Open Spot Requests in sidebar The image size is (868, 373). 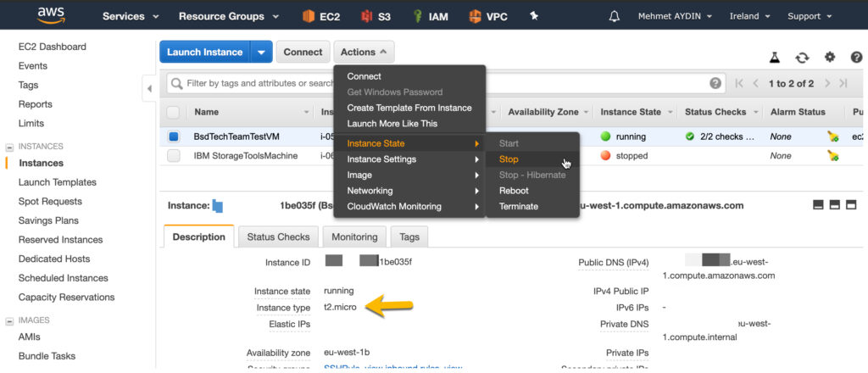pyautogui.click(x=50, y=202)
